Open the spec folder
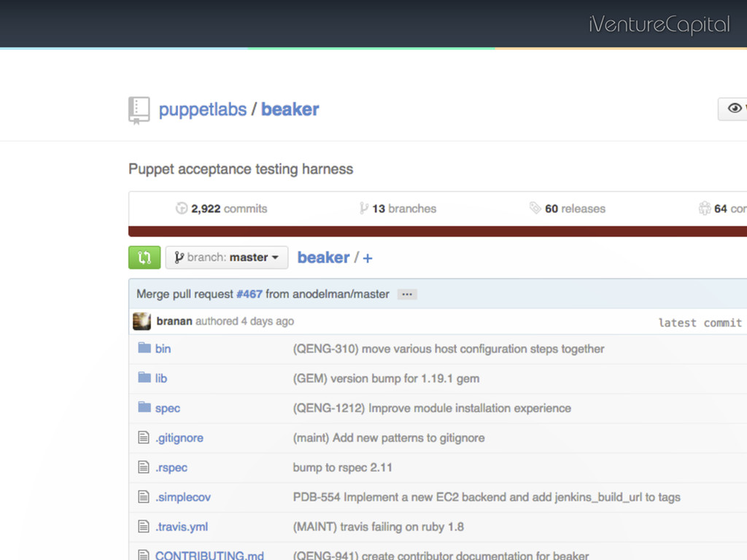 [x=168, y=408]
